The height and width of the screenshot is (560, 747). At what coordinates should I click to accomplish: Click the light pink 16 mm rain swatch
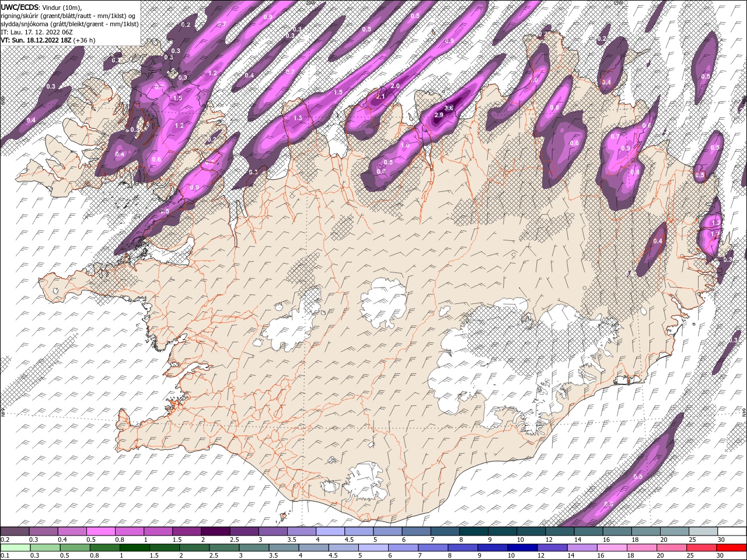click(612, 547)
